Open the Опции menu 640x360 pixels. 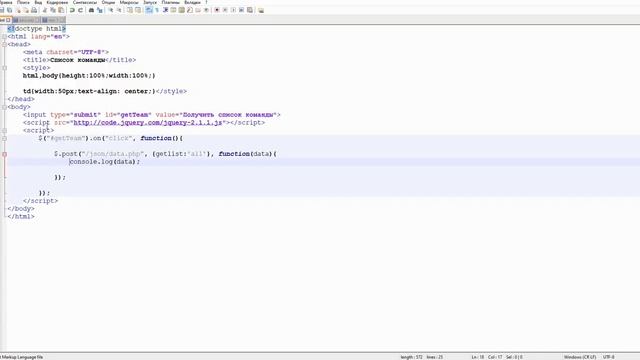coord(108,2)
